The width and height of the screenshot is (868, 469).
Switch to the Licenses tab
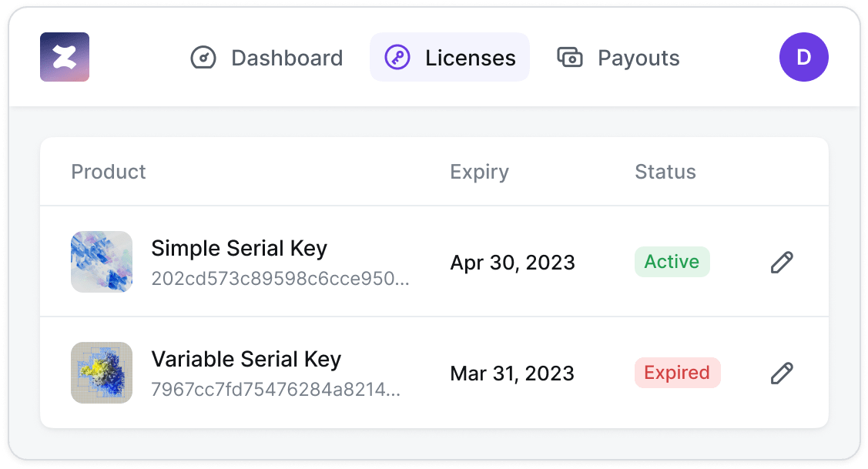450,58
